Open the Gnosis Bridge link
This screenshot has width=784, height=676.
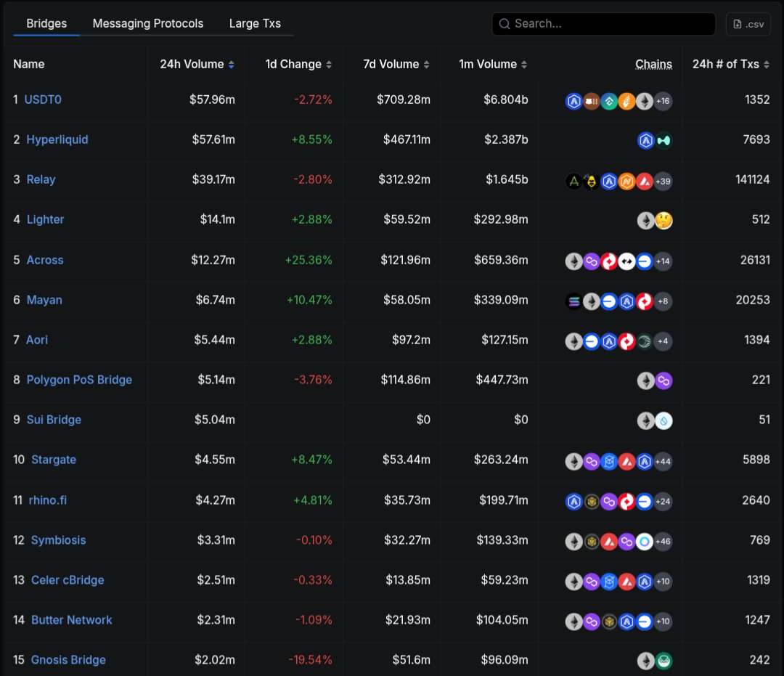68,660
